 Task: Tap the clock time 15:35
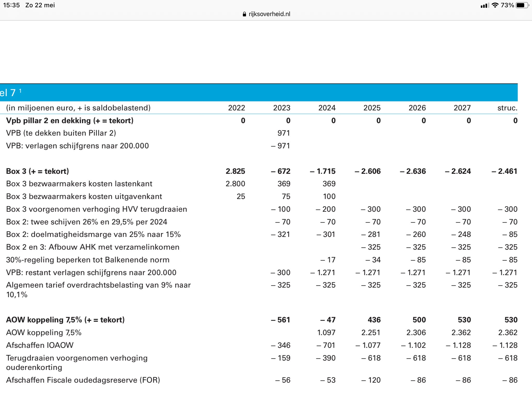(11, 5)
